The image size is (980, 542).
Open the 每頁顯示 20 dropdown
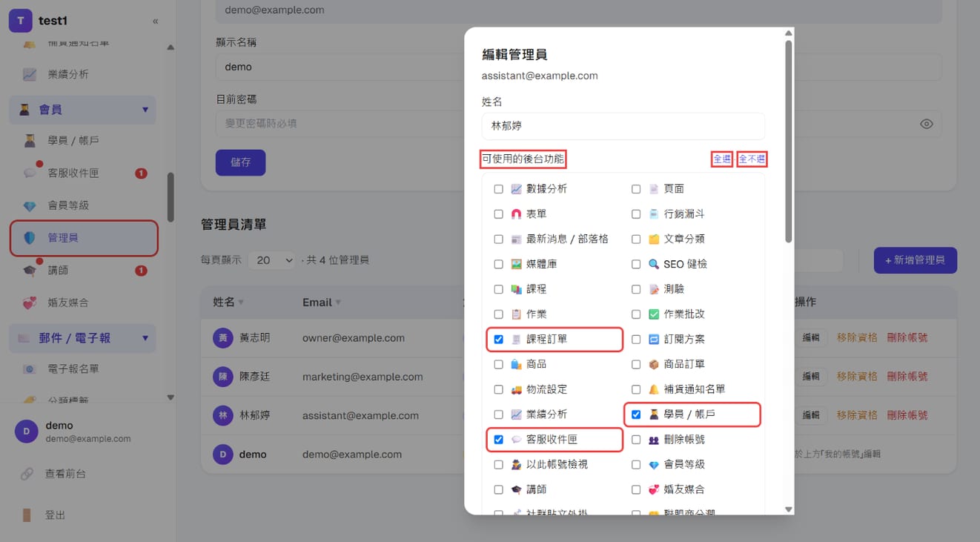click(271, 260)
